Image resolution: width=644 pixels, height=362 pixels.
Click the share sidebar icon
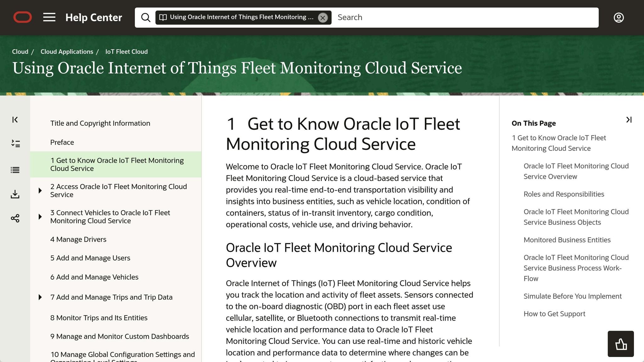coord(15,218)
